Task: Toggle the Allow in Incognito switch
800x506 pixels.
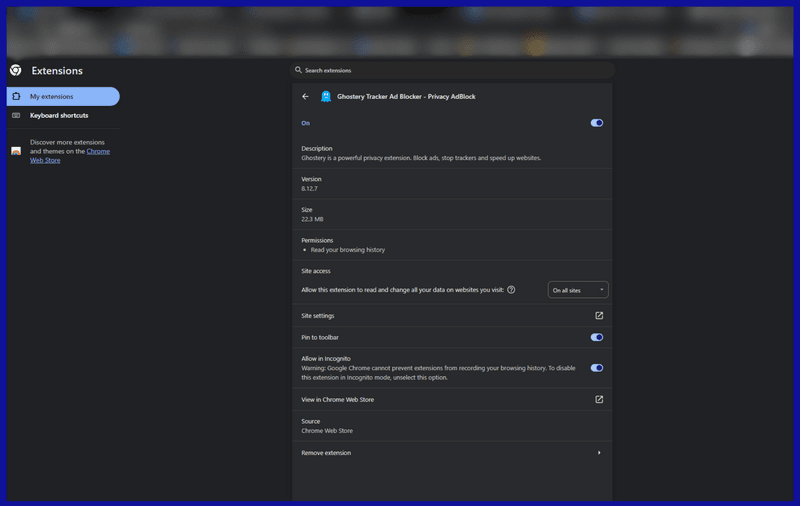Action: [597, 368]
